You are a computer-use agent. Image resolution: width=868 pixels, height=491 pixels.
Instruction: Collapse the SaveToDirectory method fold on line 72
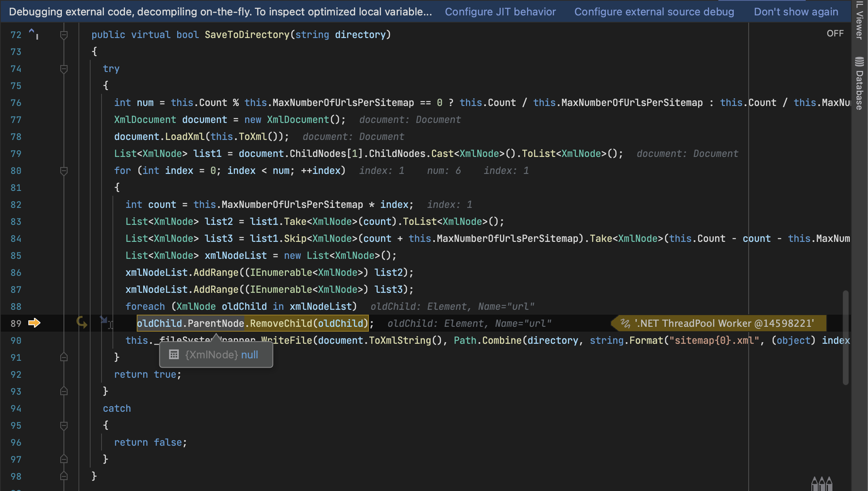click(x=64, y=35)
